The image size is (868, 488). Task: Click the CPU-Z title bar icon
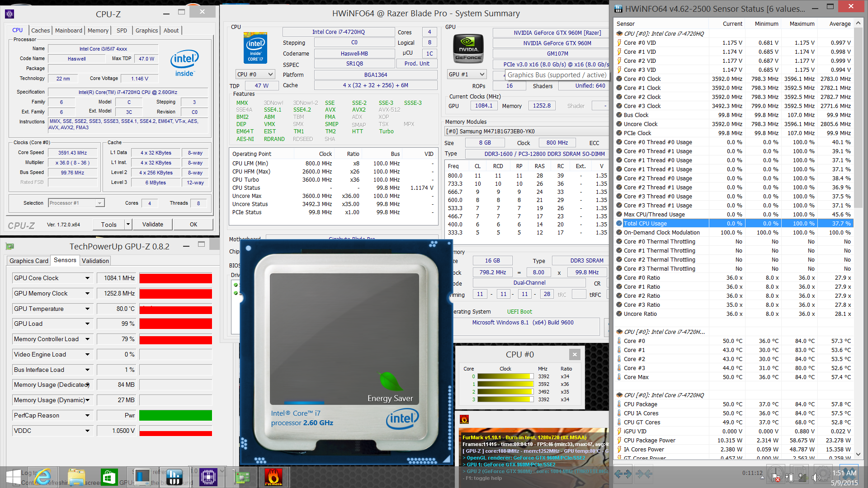[9, 14]
